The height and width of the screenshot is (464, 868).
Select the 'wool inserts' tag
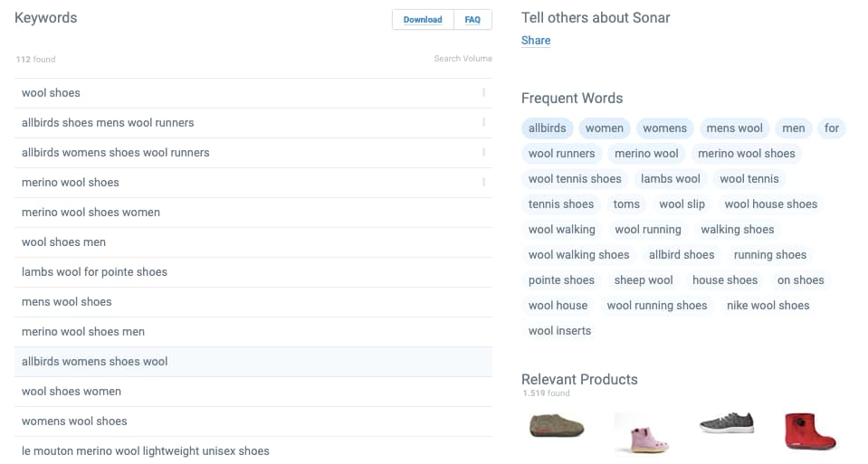(x=559, y=331)
